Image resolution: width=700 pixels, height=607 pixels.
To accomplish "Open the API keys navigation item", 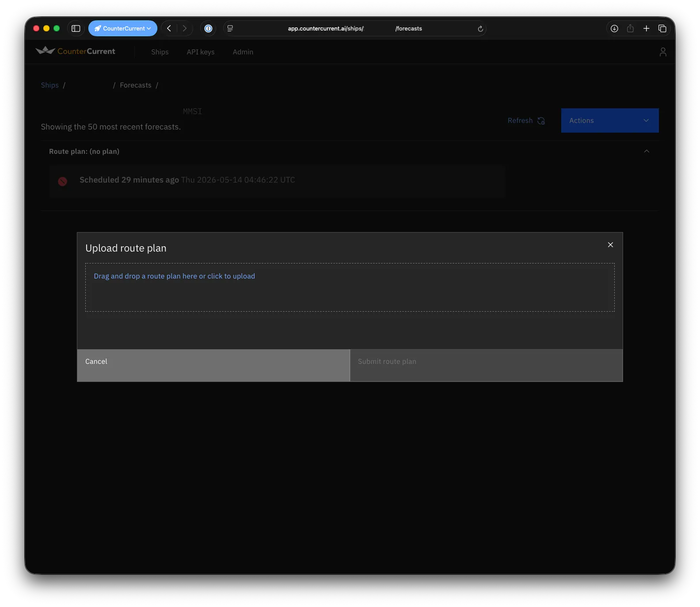I will tap(201, 52).
